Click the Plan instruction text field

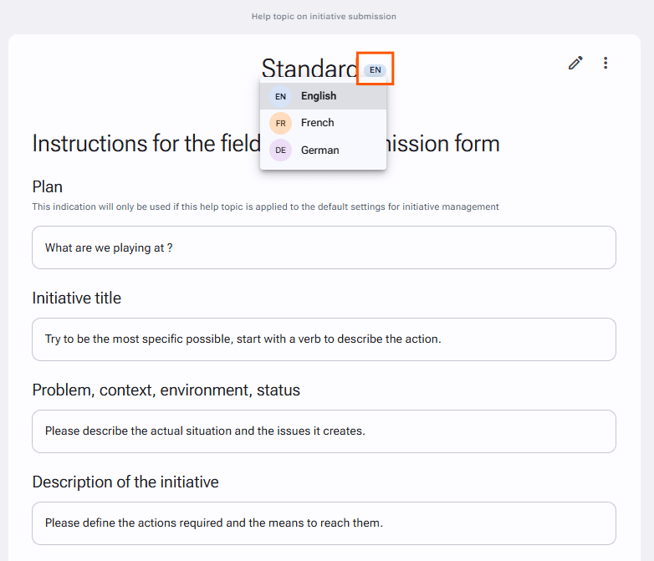[x=324, y=248]
